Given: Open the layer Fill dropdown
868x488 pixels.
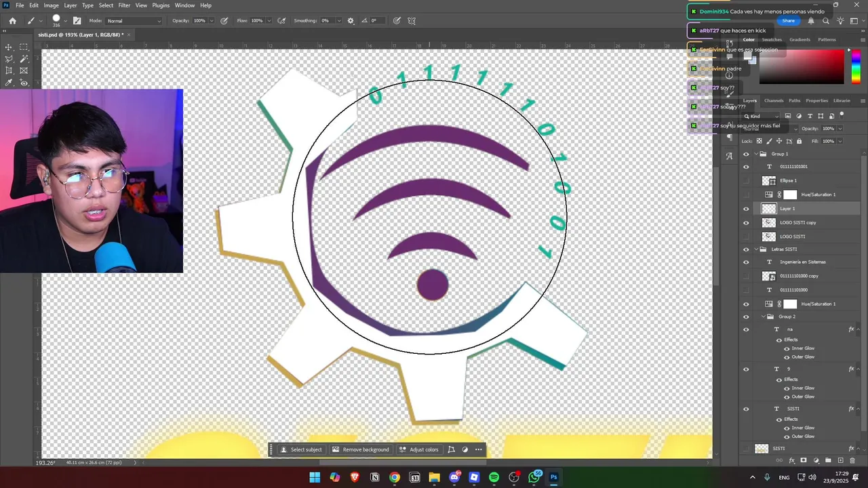Looking at the screenshot, I should pyautogui.click(x=840, y=141).
